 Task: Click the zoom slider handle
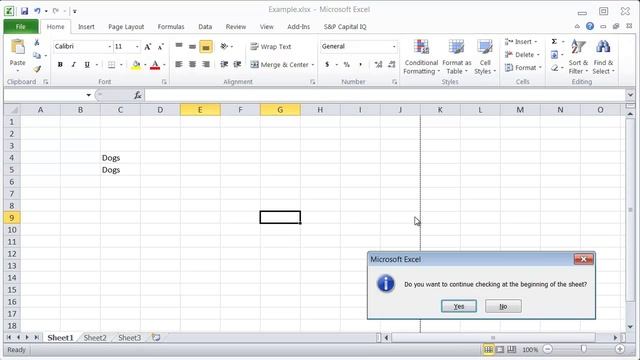584,349
